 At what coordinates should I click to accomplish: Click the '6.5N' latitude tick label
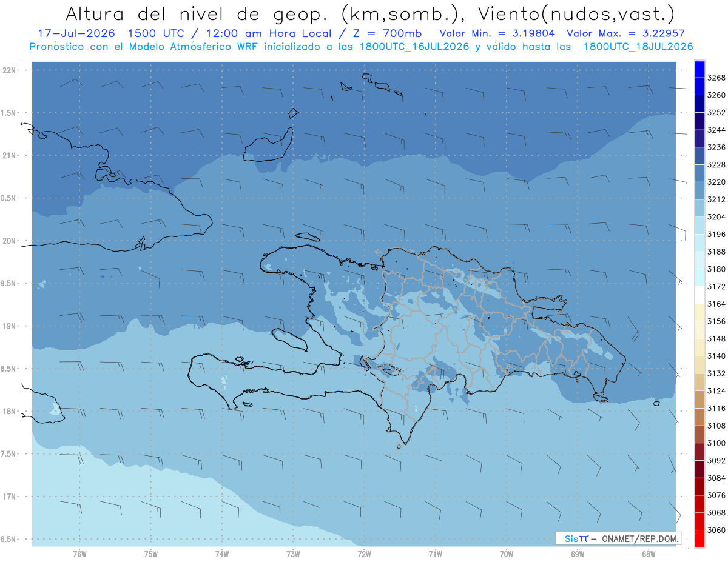click(8, 539)
